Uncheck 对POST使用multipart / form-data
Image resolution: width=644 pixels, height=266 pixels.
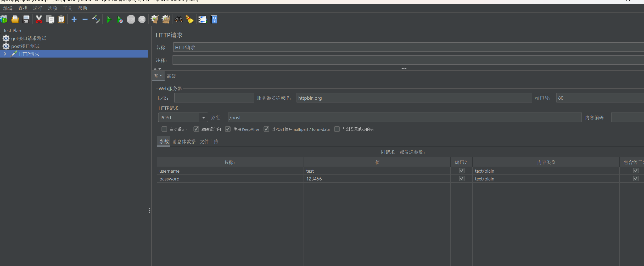coord(266,129)
